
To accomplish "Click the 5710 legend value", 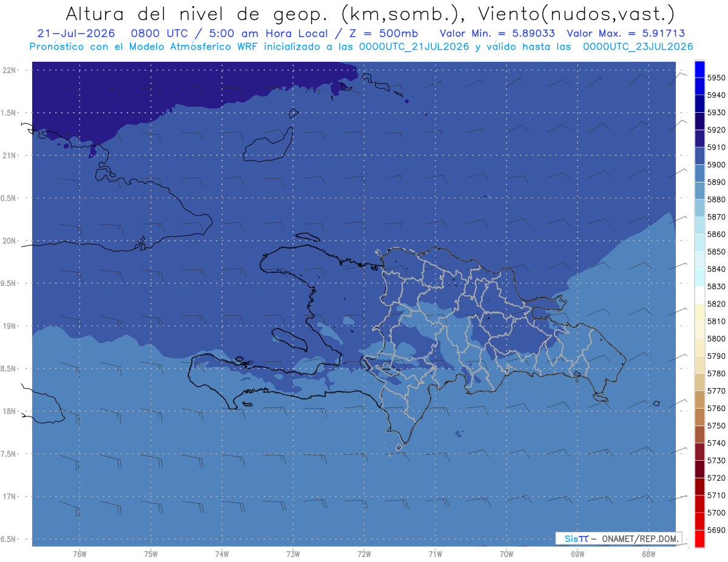I will coord(716,495).
